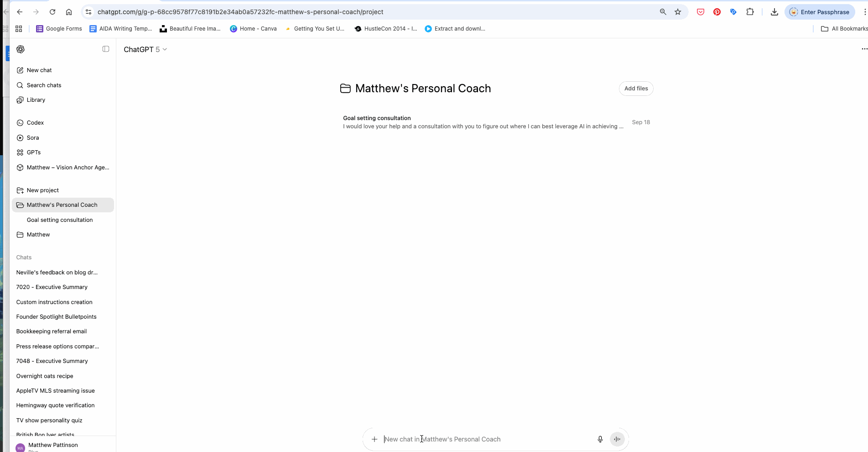Open Getting You Set Up bookmark
Image resolution: width=868 pixels, height=452 pixels.
click(x=315, y=29)
